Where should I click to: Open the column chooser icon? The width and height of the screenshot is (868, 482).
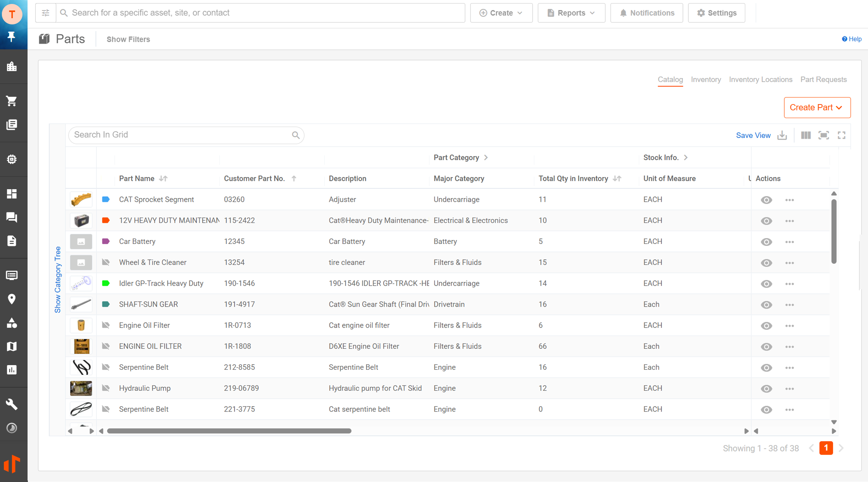click(x=806, y=135)
